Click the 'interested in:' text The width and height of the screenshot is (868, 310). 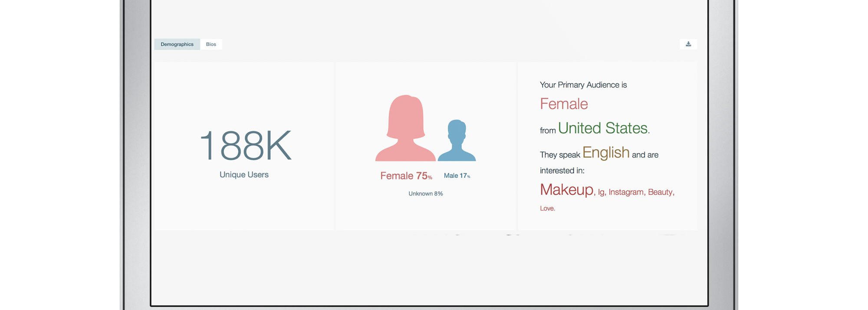562,171
